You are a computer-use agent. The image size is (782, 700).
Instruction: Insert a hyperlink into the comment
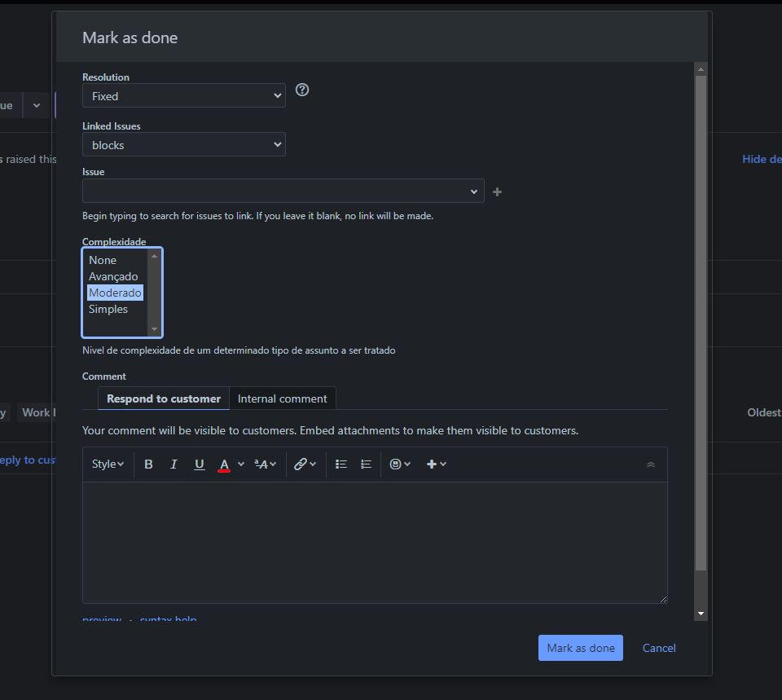[x=301, y=464]
